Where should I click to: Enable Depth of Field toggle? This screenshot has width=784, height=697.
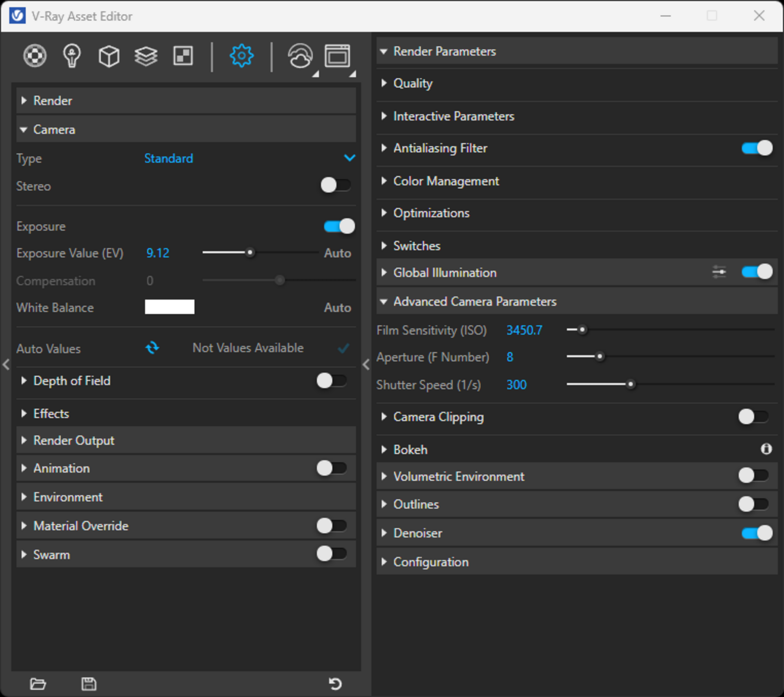click(x=332, y=381)
